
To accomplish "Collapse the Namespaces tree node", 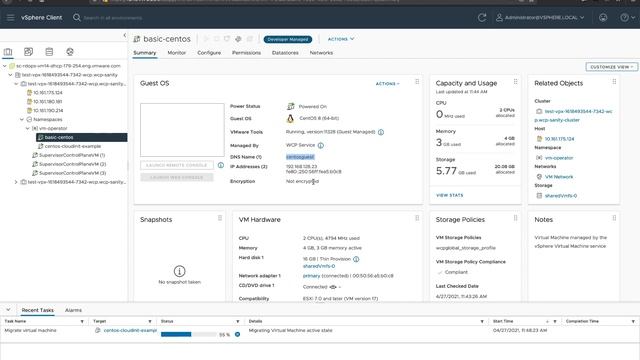I will click(x=22, y=119).
